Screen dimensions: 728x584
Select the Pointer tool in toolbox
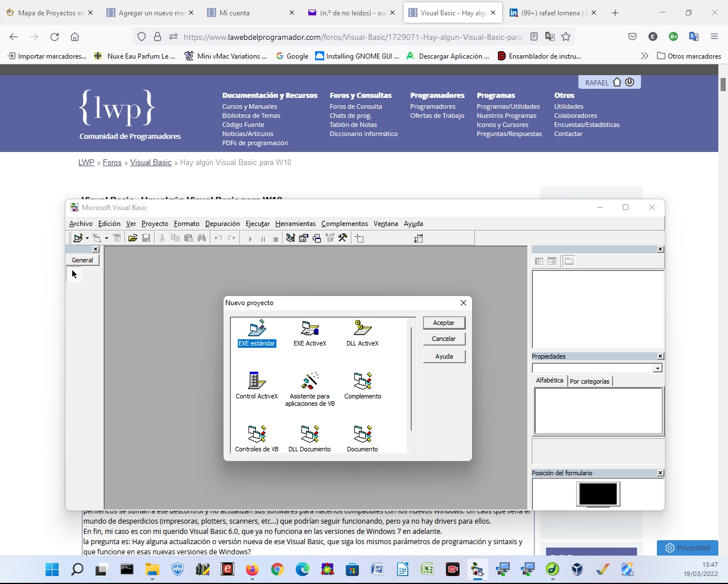75,274
